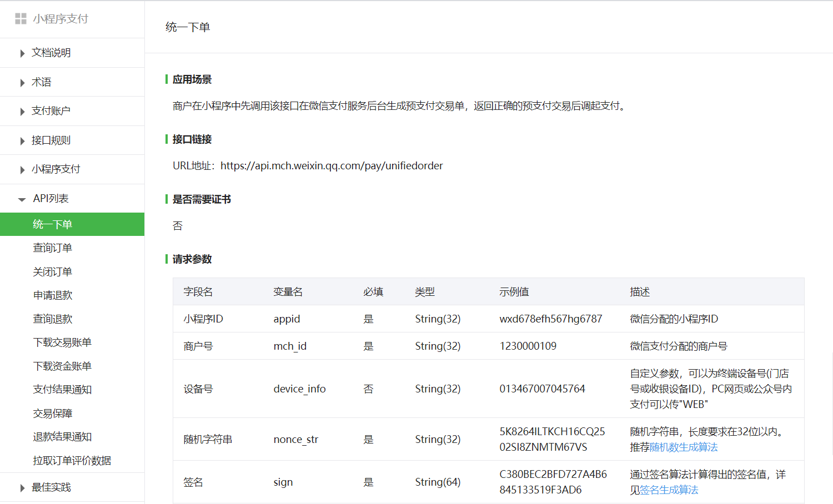Click the 随机字符串 field name cell
This screenshot has width=833, height=504.
point(208,440)
